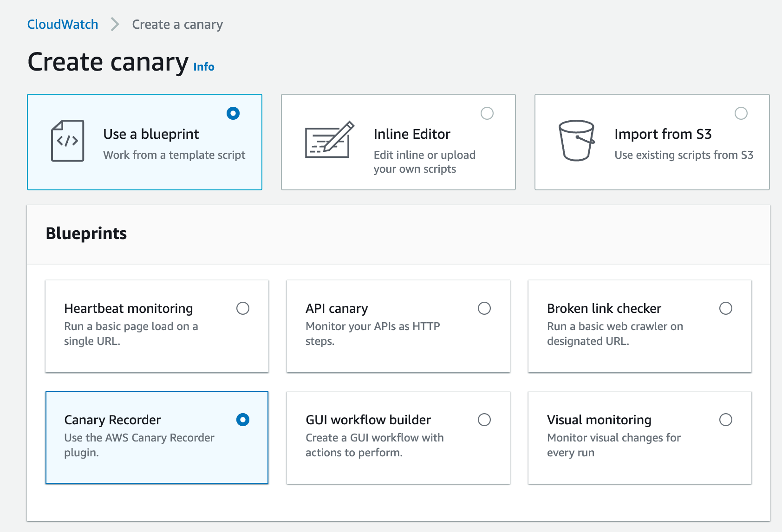Select the Canary Recorder radio button
The width and height of the screenshot is (782, 532).
(x=243, y=420)
